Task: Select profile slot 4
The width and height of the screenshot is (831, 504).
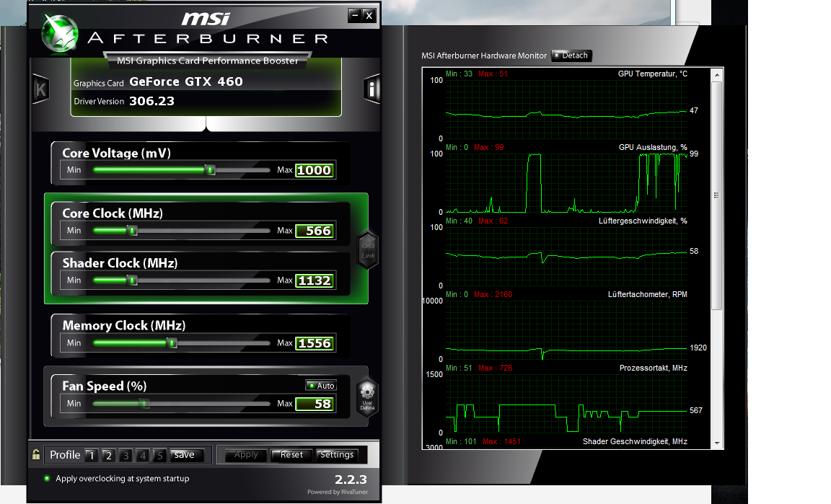Action: [x=143, y=455]
